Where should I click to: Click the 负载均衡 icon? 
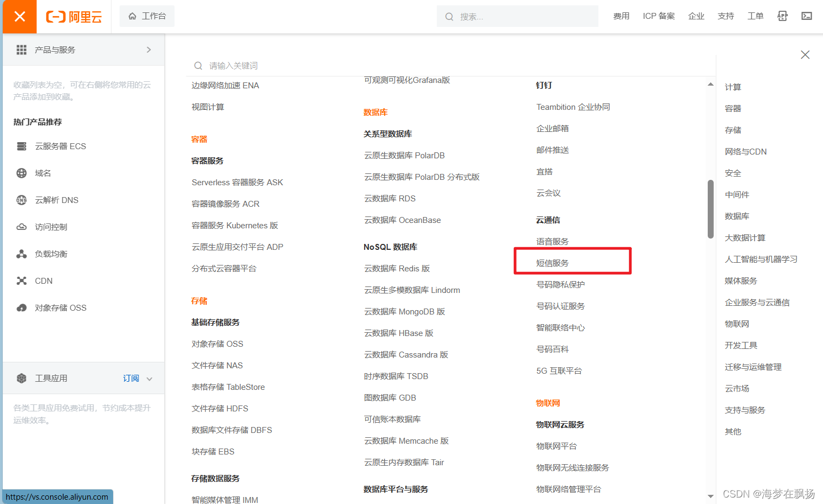(22, 254)
